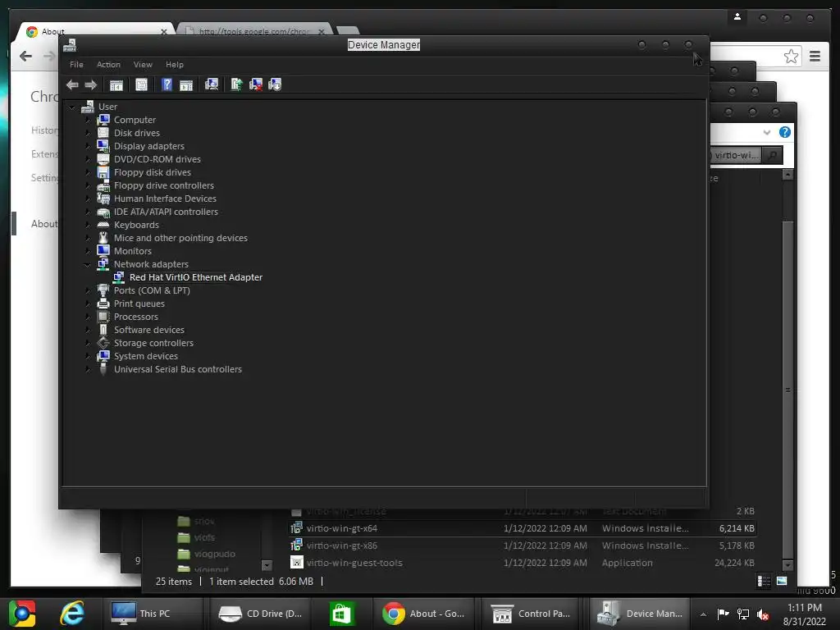Show hidden tray icons arrow
Viewport: 840px width, 630px height.
click(x=703, y=614)
